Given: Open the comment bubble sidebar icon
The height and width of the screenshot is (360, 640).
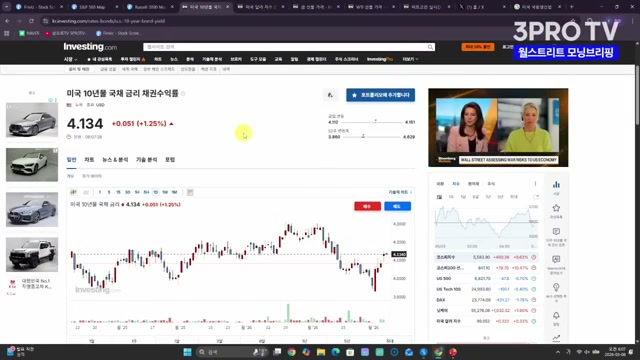Looking at the screenshot, I should tap(556, 232).
